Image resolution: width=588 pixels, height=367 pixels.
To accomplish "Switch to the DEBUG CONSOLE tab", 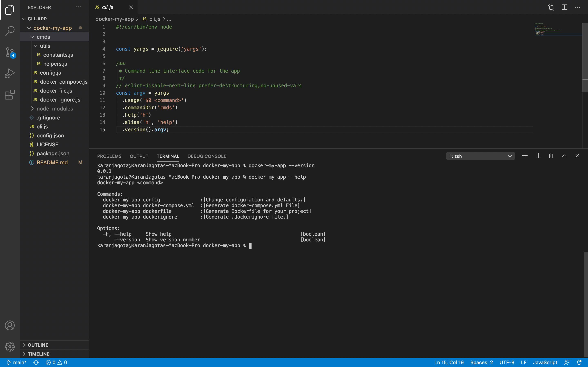I will 207,156.
